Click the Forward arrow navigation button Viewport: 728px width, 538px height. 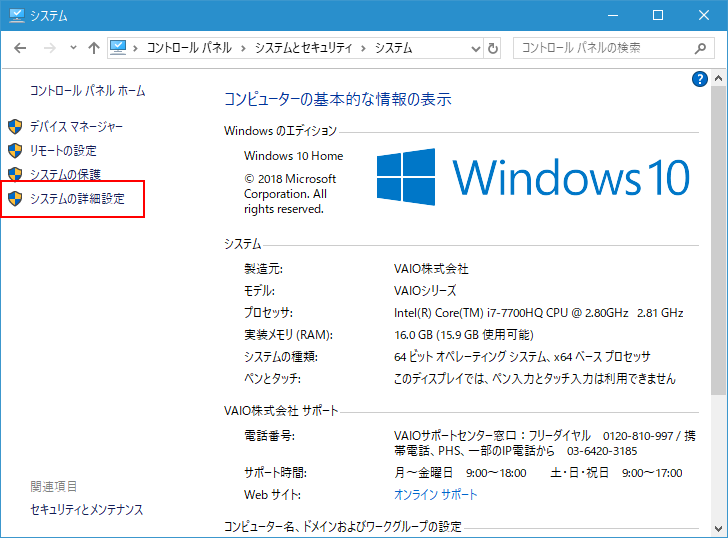click(x=50, y=48)
